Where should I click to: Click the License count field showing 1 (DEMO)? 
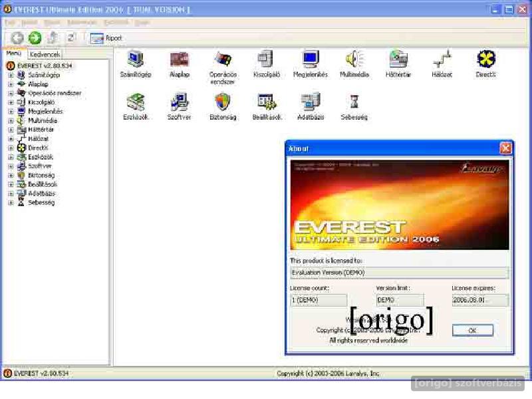319,301
